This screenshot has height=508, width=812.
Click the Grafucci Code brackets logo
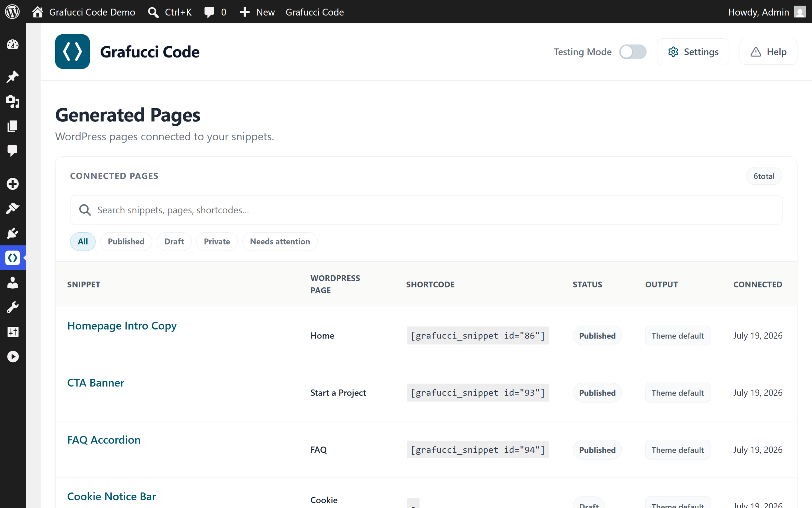tap(72, 51)
